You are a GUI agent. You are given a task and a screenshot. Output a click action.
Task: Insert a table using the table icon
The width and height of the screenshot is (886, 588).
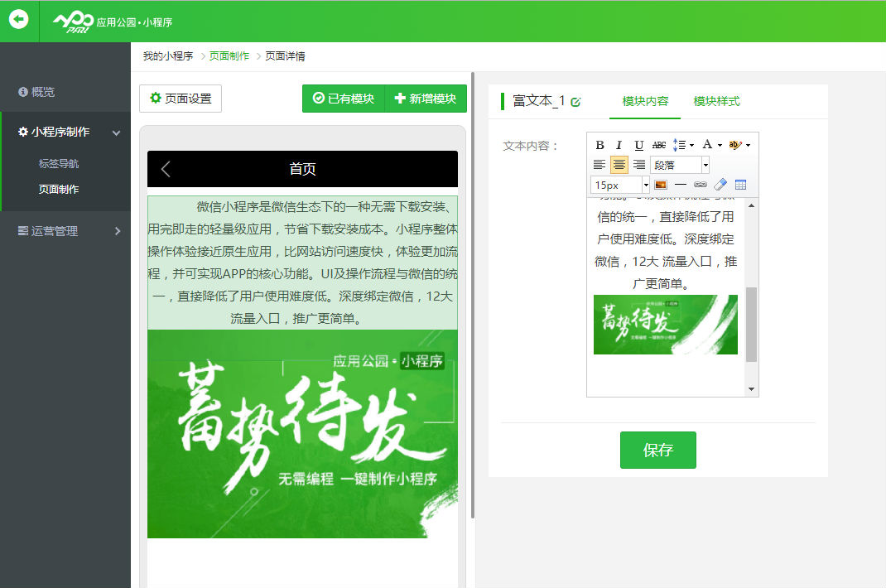click(x=740, y=185)
